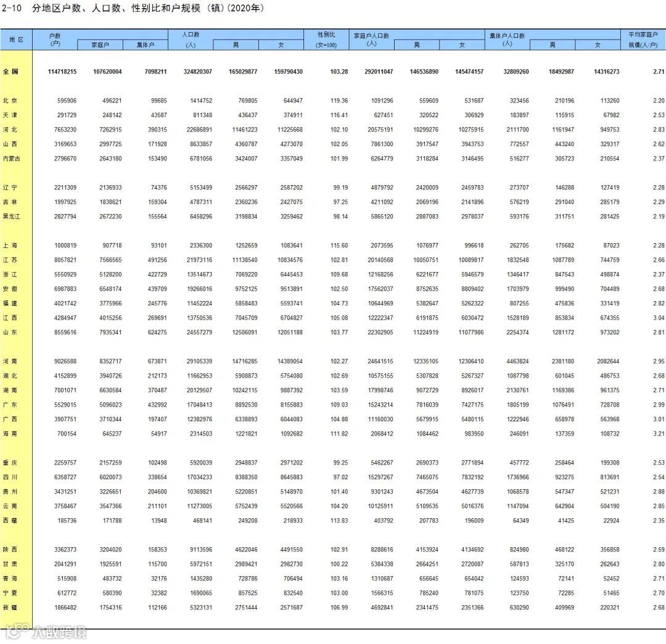Click the '集体户' sub-header under 户数
Screen dimensions: 666x644
tap(146, 44)
